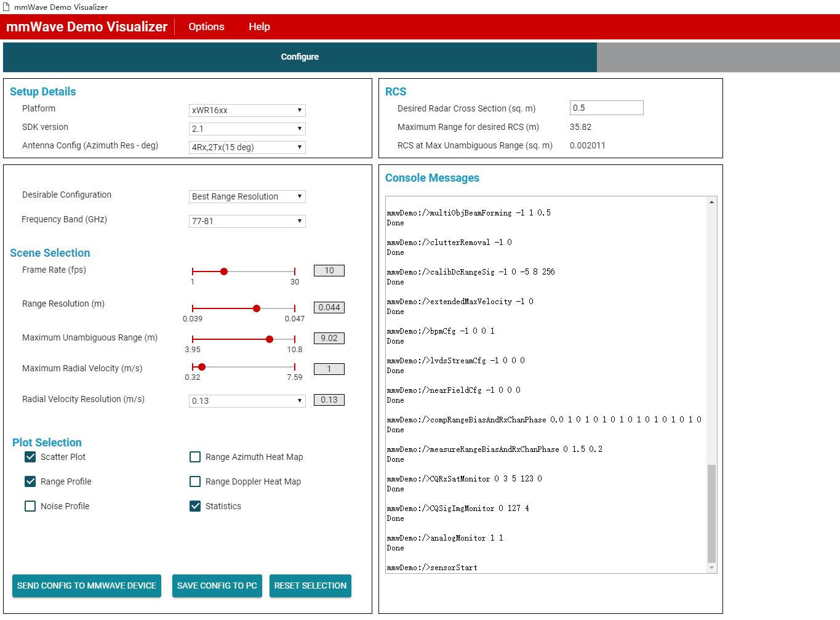Click the Save Config to PC button
This screenshot has height=620, width=840.
(x=217, y=586)
